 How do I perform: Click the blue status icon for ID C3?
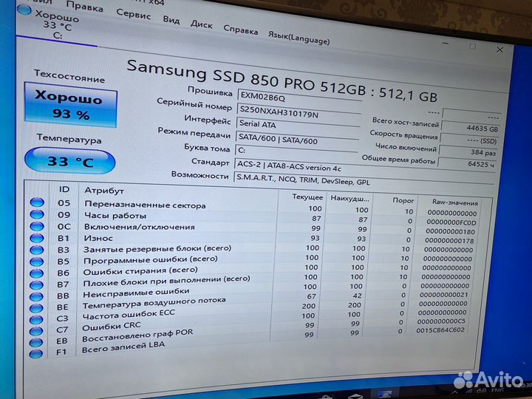(x=36, y=320)
